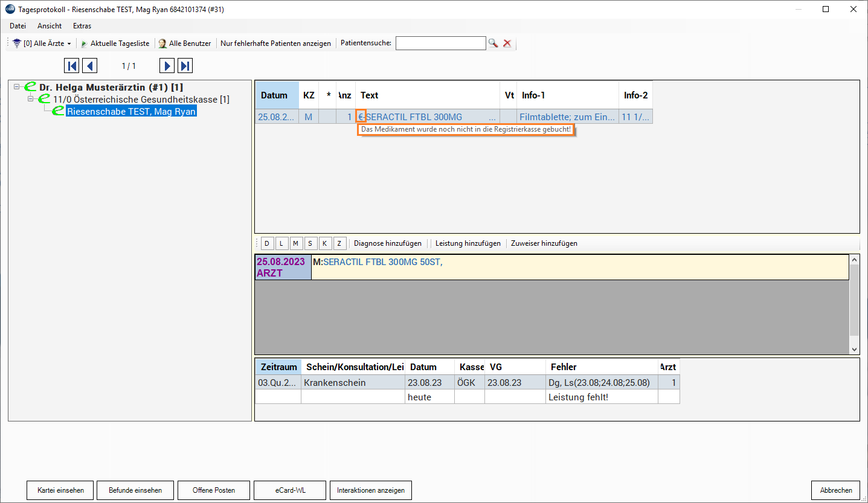Viewport: 868px width, 503px height.
Task: Click the 25.08.2023 ARZT entry header
Action: pyautogui.click(x=283, y=268)
